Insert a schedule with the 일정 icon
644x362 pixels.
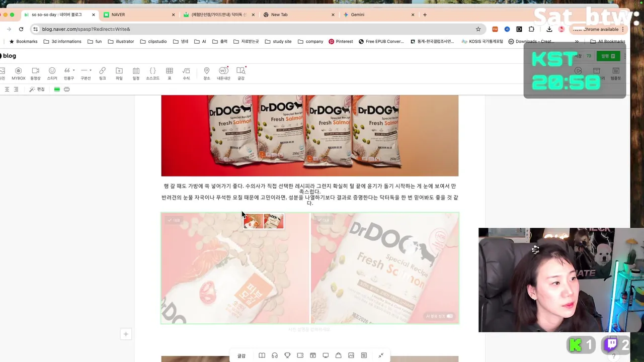(x=136, y=73)
